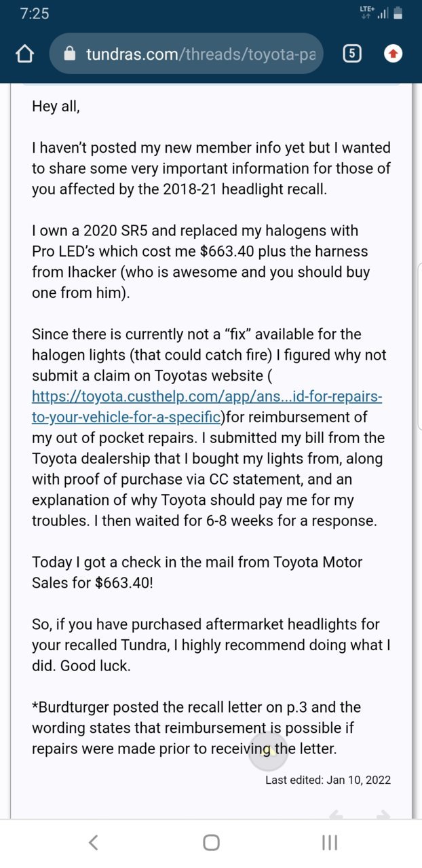Tap the Hey all greeting line
This screenshot has width=422, height=868.
pyautogui.click(x=56, y=107)
